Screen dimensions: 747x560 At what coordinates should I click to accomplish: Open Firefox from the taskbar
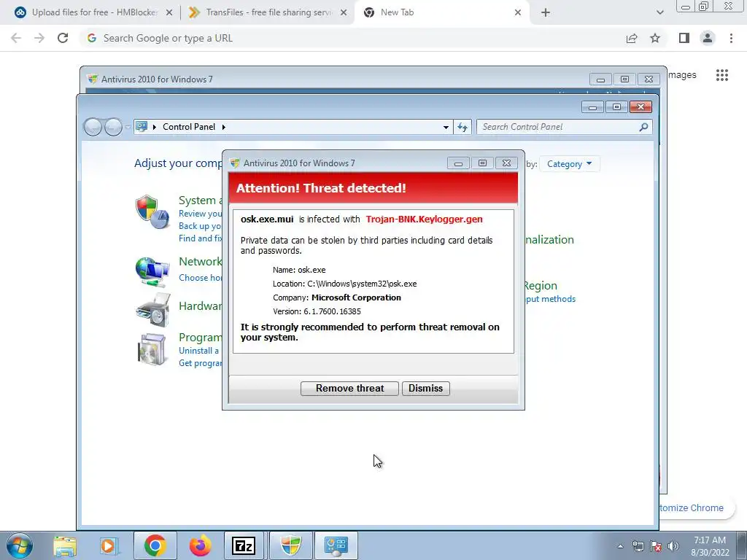tap(200, 545)
